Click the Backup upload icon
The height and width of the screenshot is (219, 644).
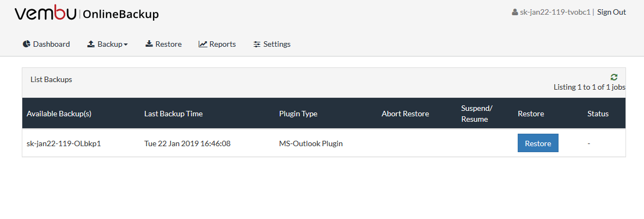91,44
